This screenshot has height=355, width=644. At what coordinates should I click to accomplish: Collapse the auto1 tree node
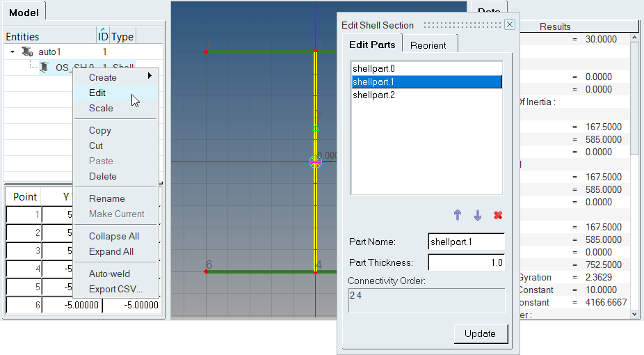[x=13, y=52]
